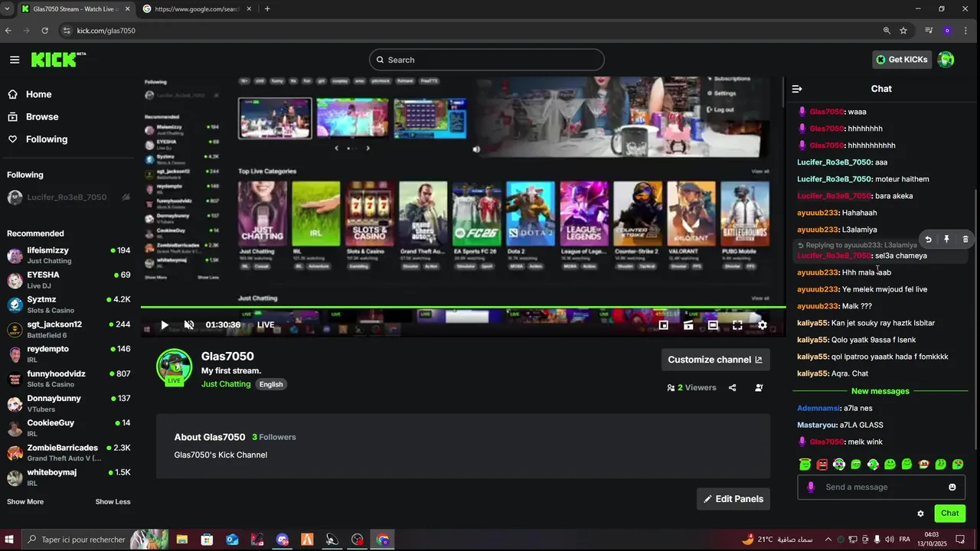The width and height of the screenshot is (980, 551).
Task: Click the KICK logo
Action: tap(58, 60)
